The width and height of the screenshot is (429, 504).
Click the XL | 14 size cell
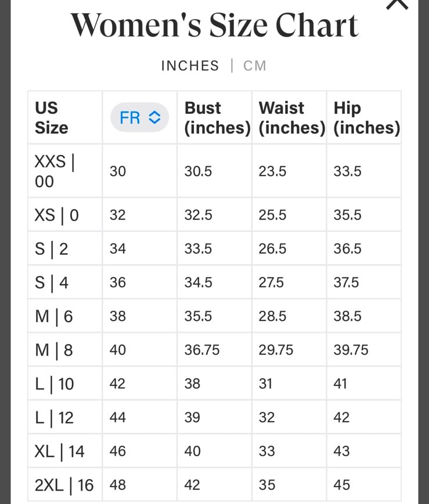pos(65,451)
